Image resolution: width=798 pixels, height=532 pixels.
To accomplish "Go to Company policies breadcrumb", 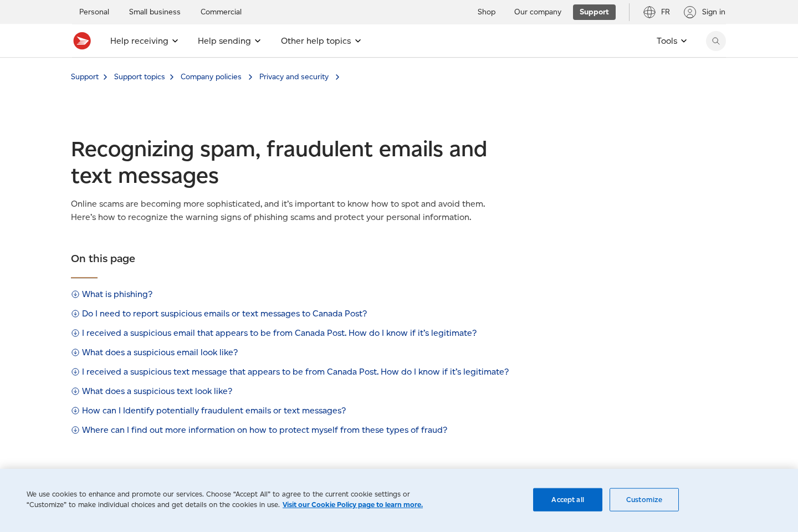I will [x=211, y=77].
